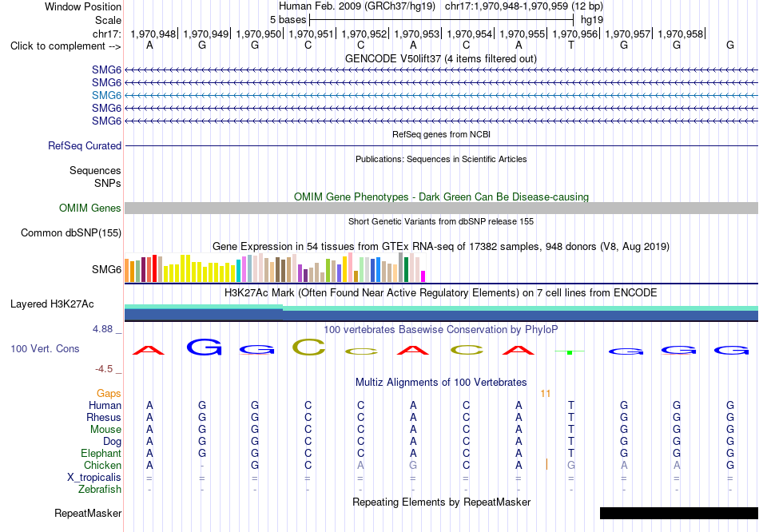The image size is (759, 532).
Task: Click the Chicken species label
Action: click(x=102, y=465)
